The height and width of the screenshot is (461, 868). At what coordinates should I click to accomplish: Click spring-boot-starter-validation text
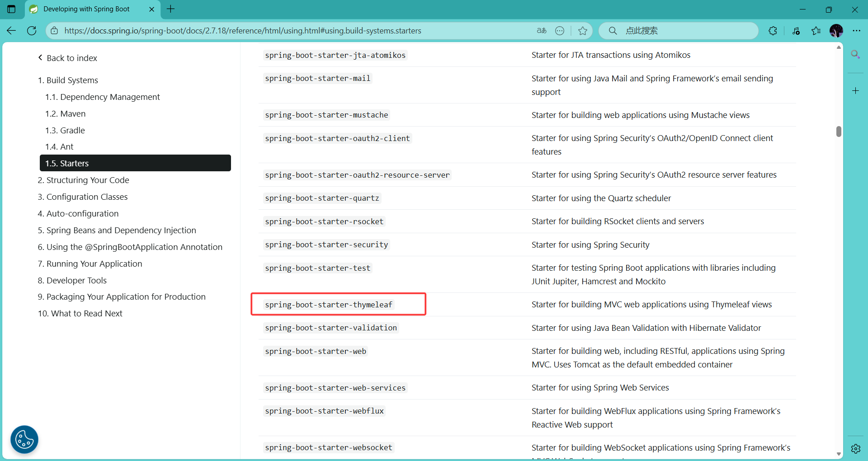pyautogui.click(x=331, y=328)
